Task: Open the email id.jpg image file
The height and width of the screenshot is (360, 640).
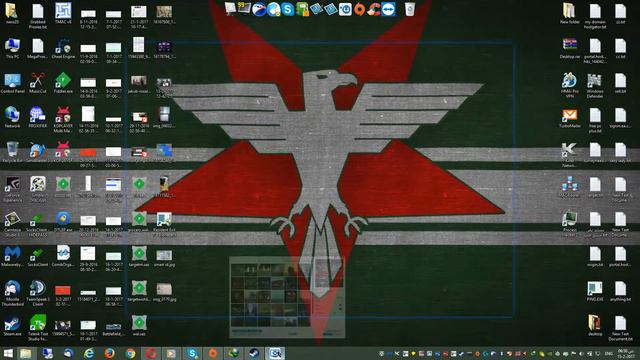Action: coord(164,258)
